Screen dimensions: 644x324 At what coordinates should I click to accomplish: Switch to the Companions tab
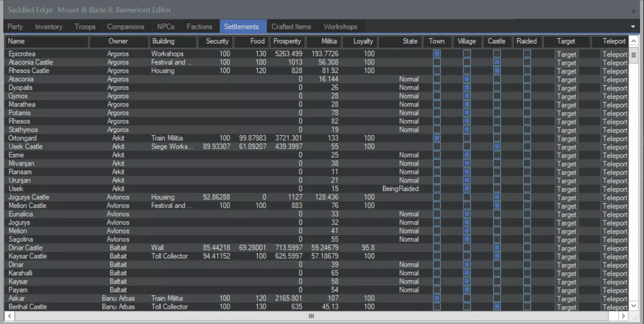point(126,26)
